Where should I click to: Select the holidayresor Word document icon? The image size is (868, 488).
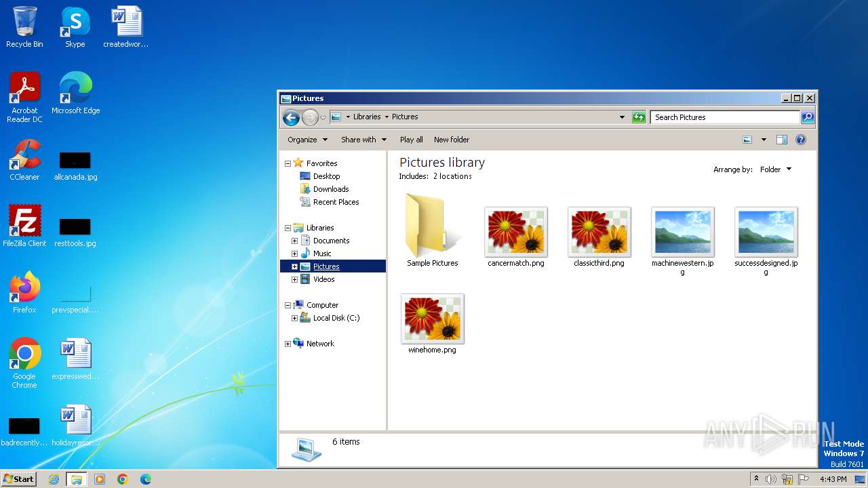coord(75,426)
